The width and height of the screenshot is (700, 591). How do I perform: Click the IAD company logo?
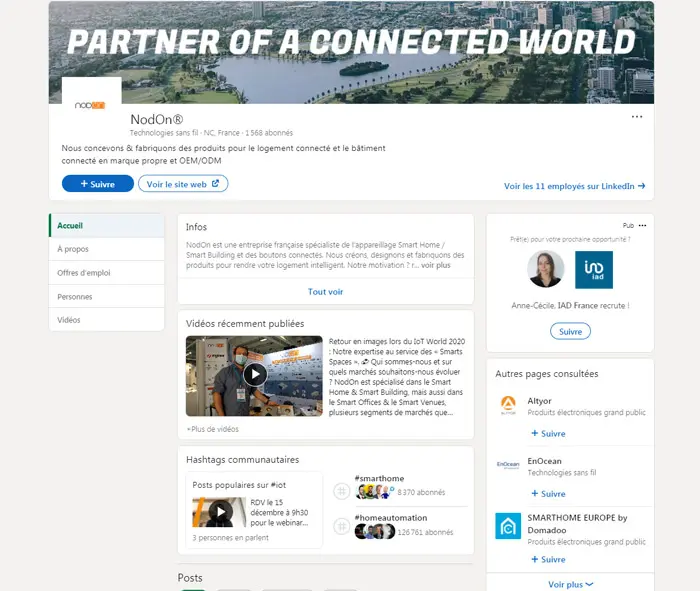594,270
